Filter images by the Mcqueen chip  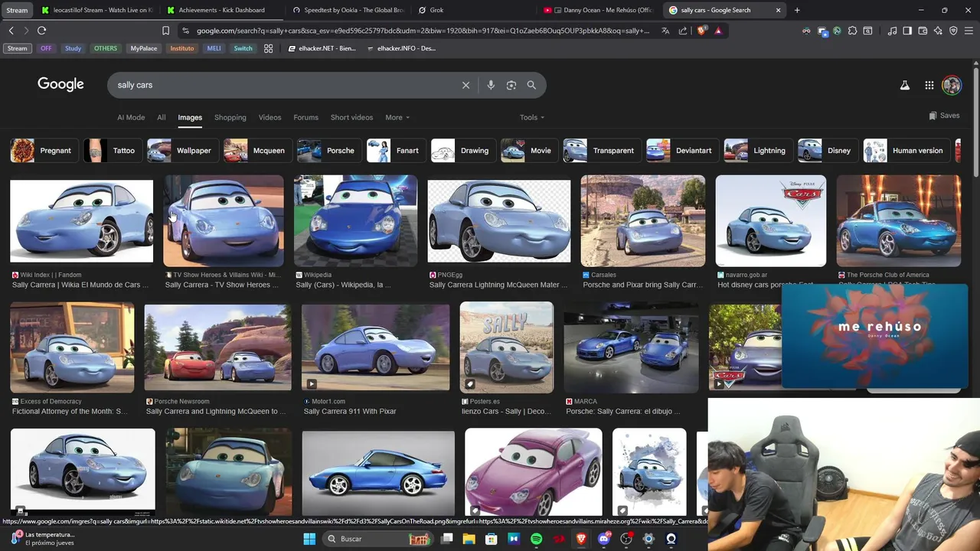(x=257, y=151)
